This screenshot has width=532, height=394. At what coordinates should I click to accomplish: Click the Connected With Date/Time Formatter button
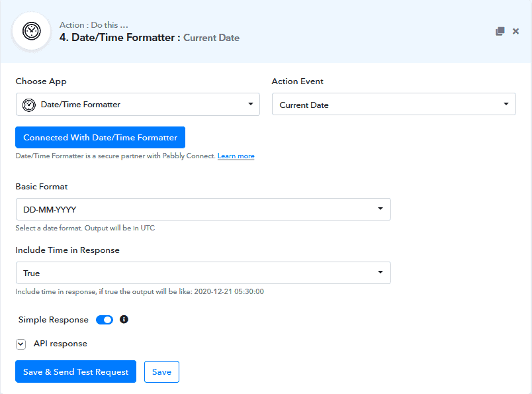[x=100, y=137]
